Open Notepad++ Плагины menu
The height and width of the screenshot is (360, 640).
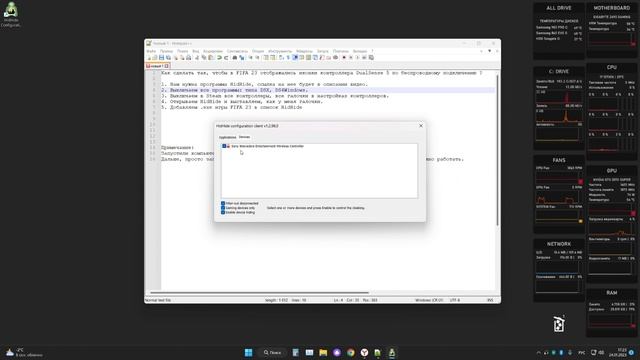coord(340,51)
